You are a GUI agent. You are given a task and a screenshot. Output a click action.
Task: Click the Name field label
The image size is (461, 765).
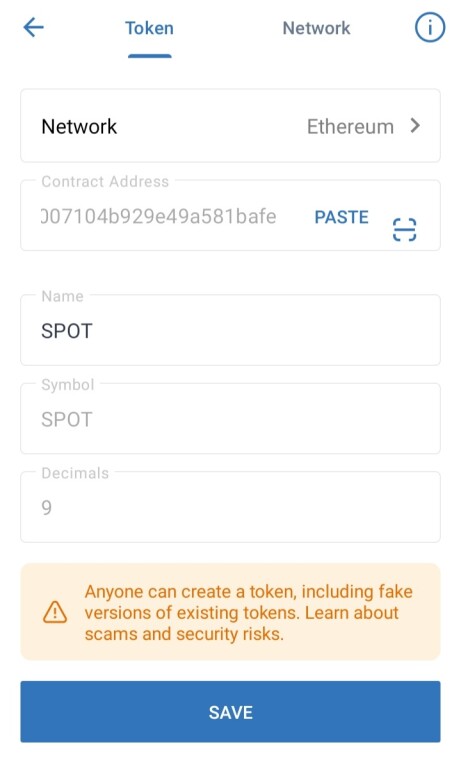pyautogui.click(x=62, y=296)
